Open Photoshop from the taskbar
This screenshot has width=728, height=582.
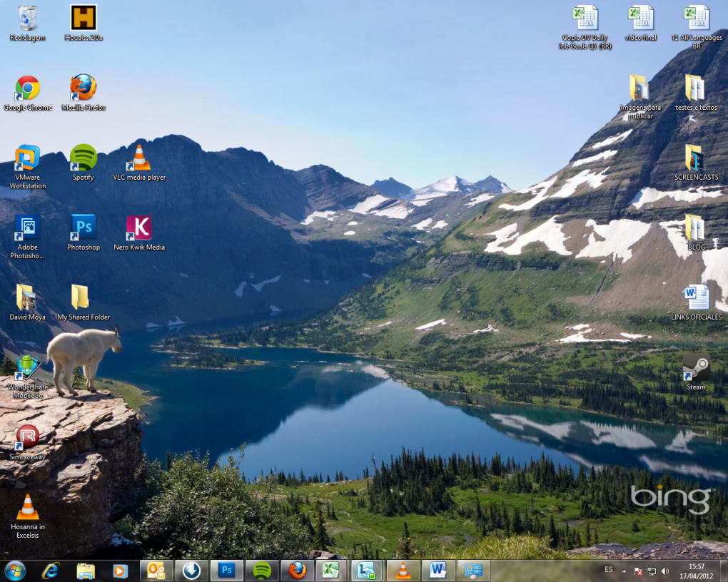coord(226,570)
